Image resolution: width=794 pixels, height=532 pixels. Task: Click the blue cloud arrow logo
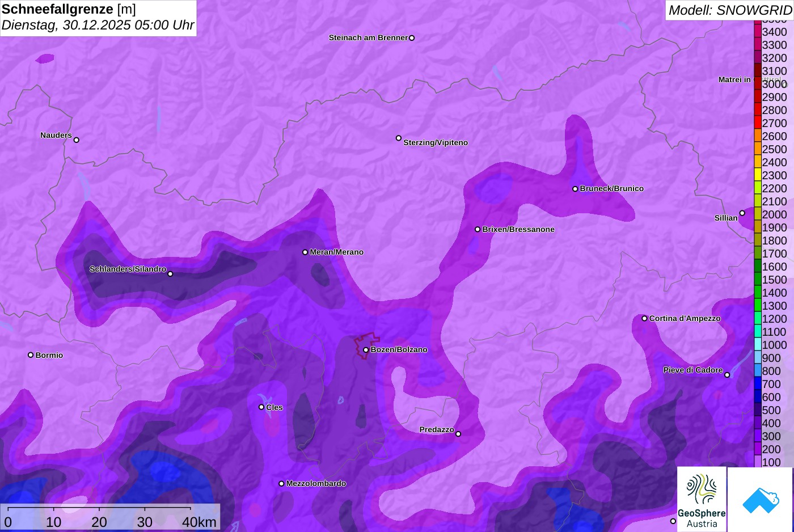pyautogui.click(x=761, y=500)
